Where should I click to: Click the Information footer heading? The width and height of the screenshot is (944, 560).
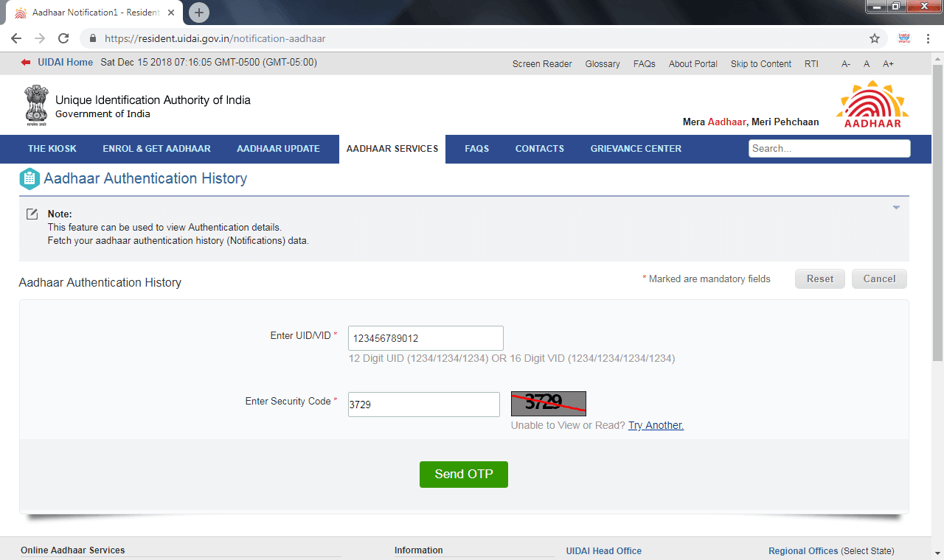(419, 550)
